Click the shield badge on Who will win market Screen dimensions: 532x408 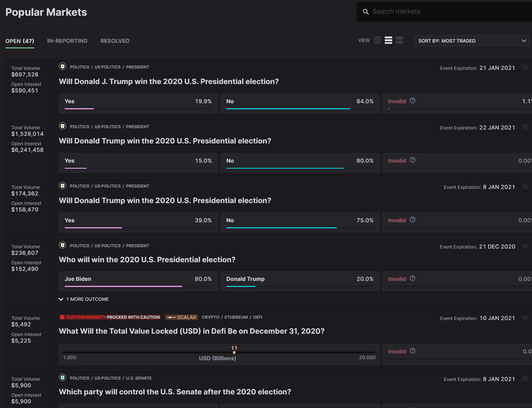(x=62, y=245)
